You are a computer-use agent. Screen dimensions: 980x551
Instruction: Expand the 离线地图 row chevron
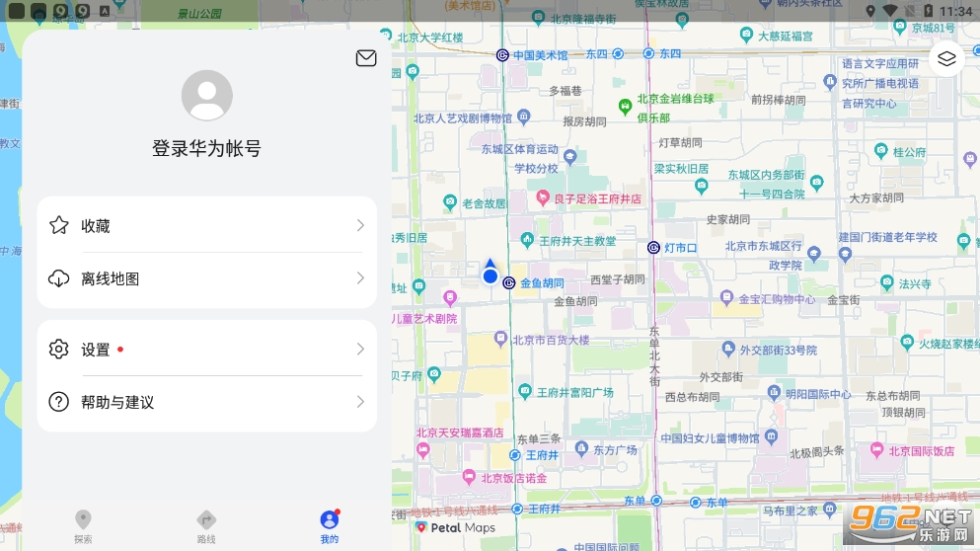pos(360,278)
